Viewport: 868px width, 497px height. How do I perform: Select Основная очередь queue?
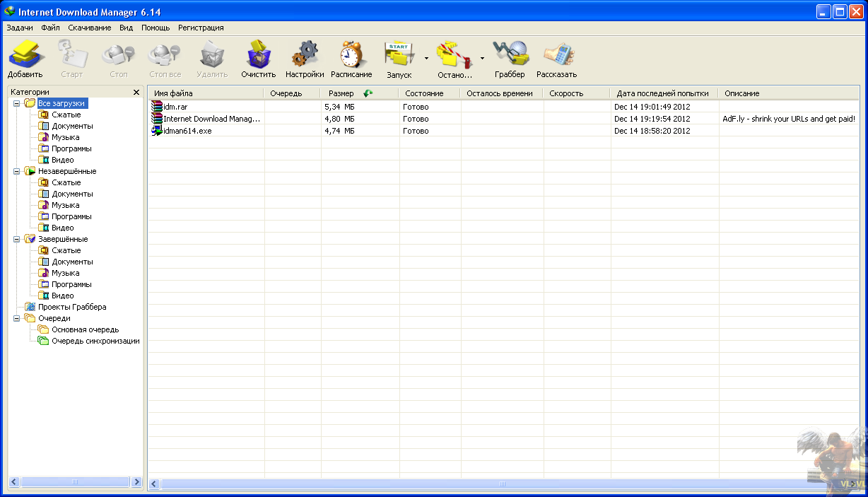[85, 329]
